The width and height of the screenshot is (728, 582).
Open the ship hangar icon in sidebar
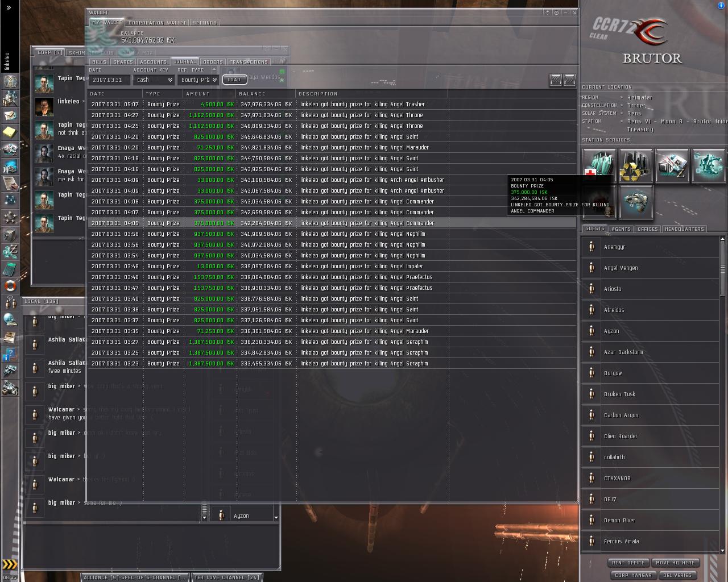[10, 372]
